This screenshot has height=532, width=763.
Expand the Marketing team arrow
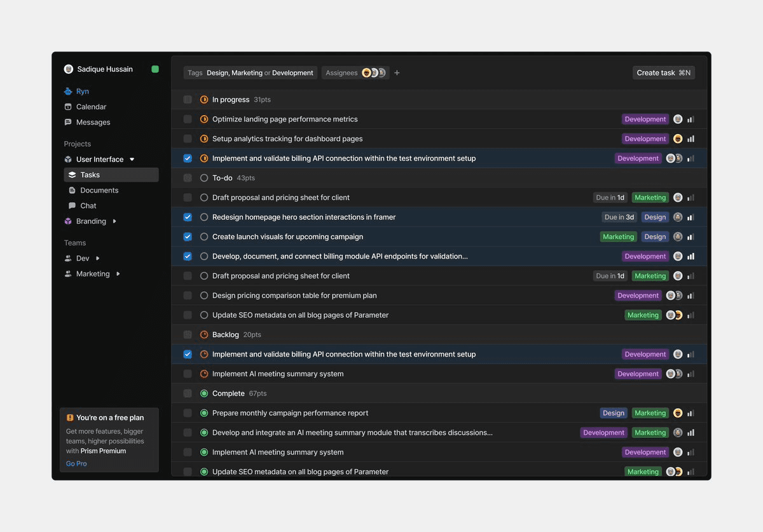click(x=118, y=274)
